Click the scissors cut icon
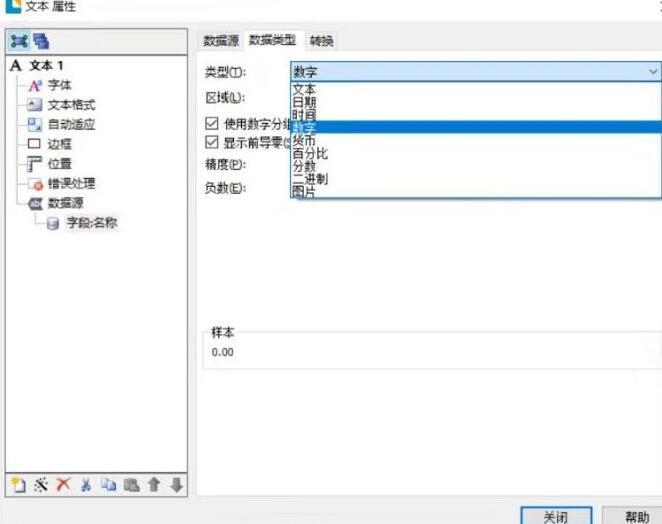662x524 pixels. pos(86,484)
